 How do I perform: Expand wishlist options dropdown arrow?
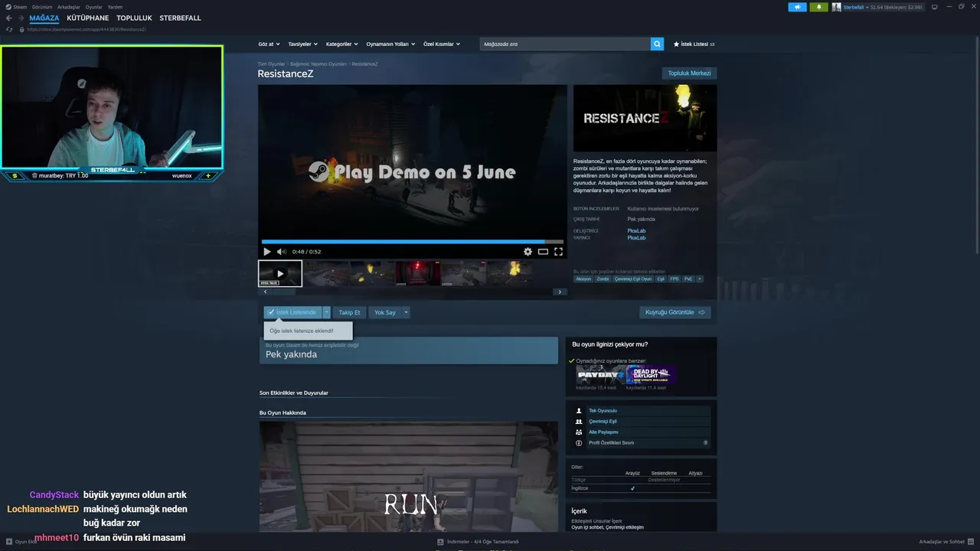pyautogui.click(x=326, y=312)
